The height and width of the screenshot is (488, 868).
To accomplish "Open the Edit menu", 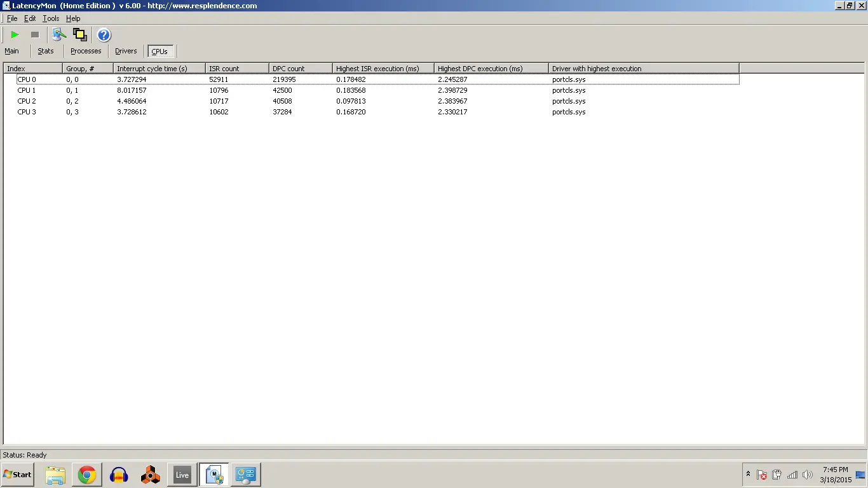I will point(30,18).
